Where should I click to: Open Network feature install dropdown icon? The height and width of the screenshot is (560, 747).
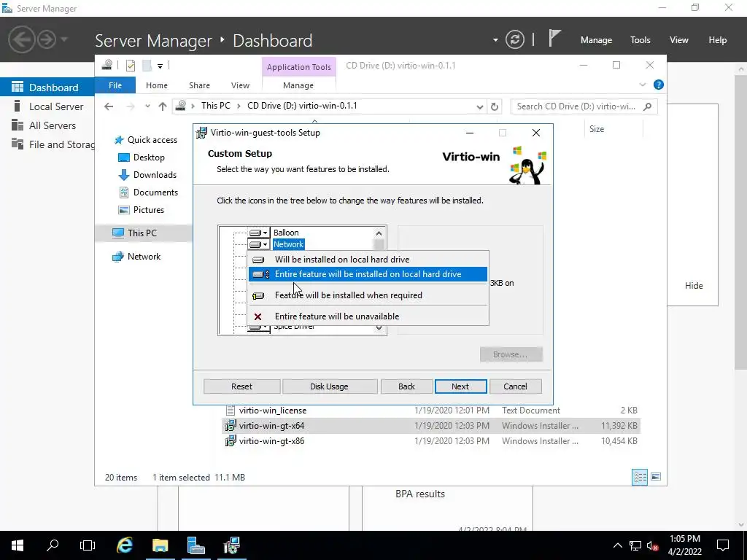coord(259,244)
